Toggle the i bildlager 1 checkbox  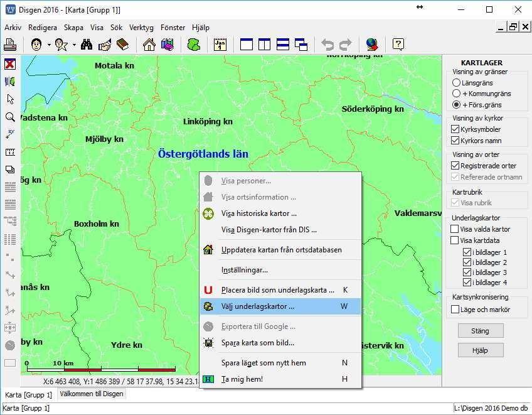pos(467,252)
